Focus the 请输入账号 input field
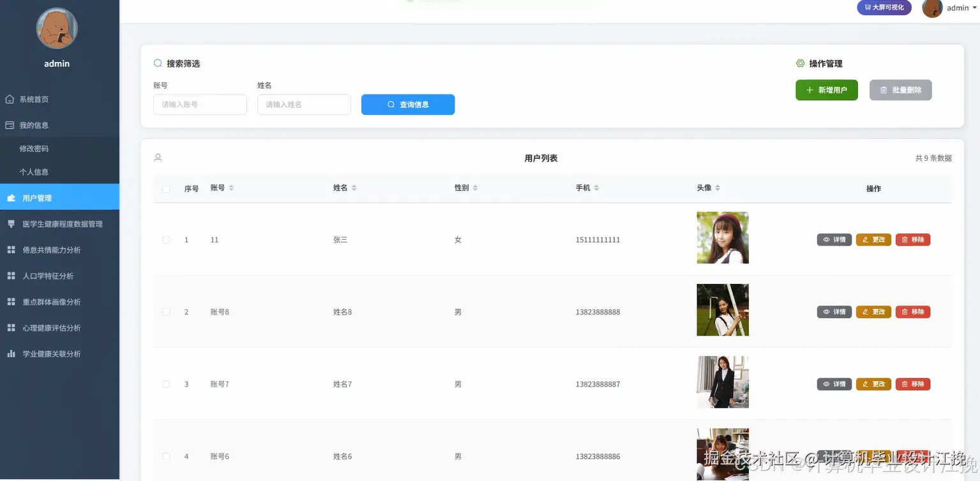980x481 pixels. (x=200, y=105)
